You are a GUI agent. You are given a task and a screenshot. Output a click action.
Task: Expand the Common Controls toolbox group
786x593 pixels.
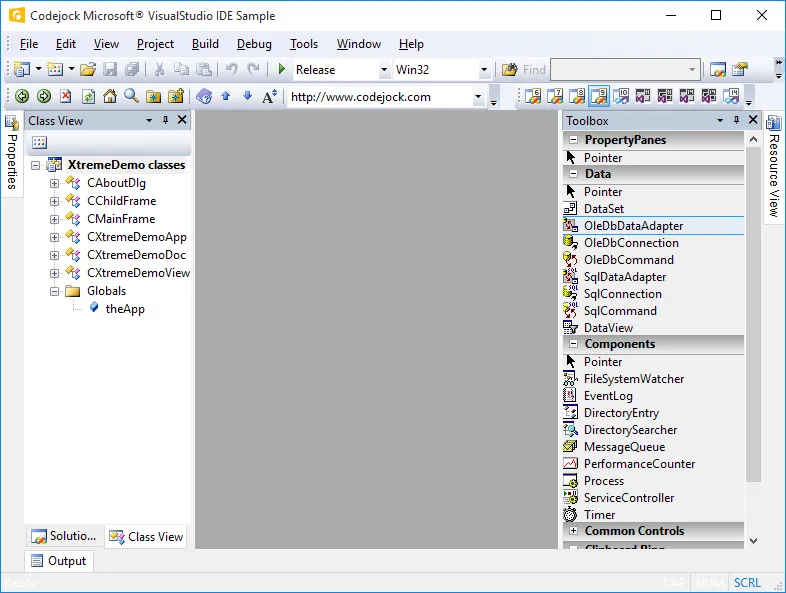(573, 530)
